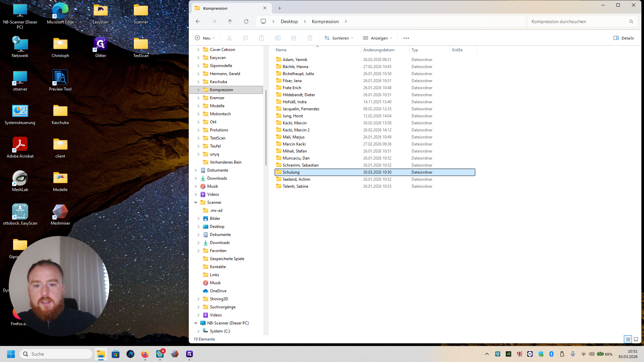The height and width of the screenshot is (362, 644).
Task: Click the Refresh icon in address bar
Action: tap(246, 21)
